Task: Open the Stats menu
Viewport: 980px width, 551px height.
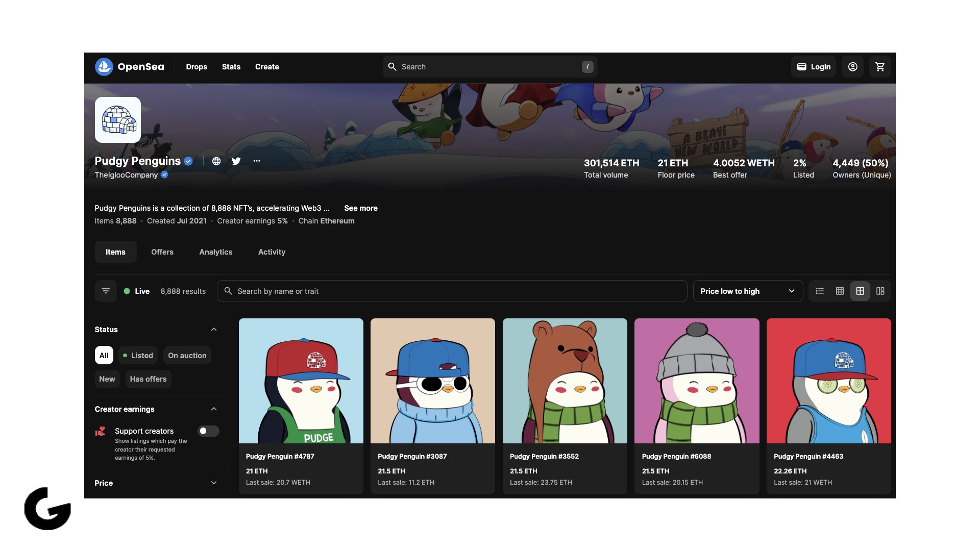Action: coord(231,67)
